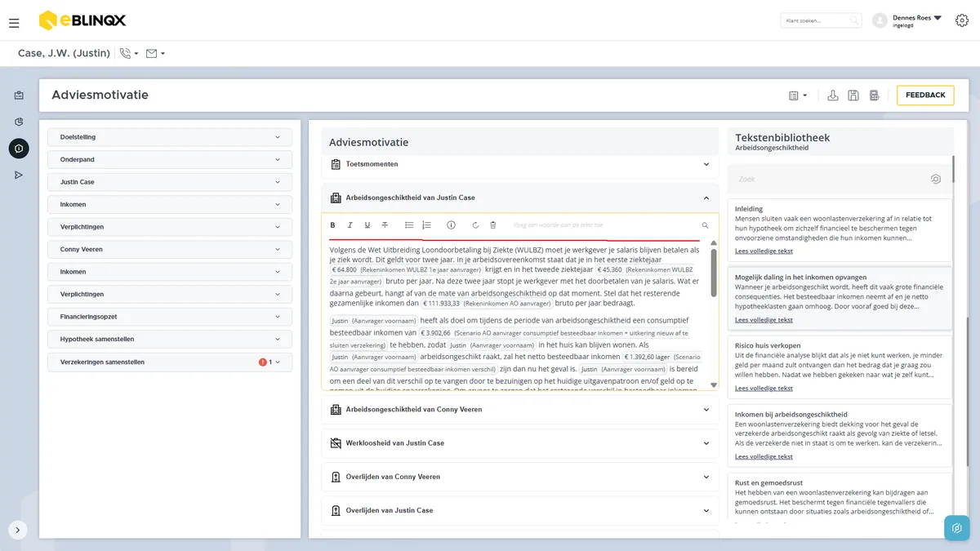Click the download icon in Adviesmotivatie header
The image size is (980, 551).
click(x=833, y=96)
